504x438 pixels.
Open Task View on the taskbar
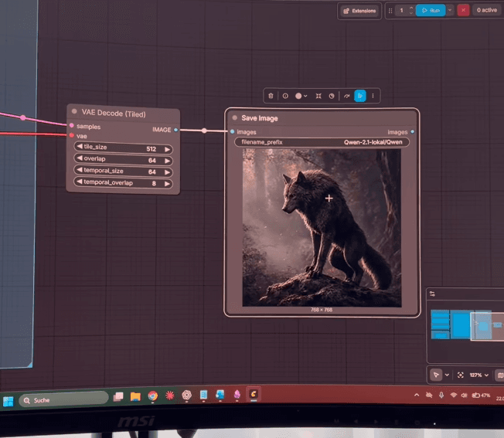(118, 396)
